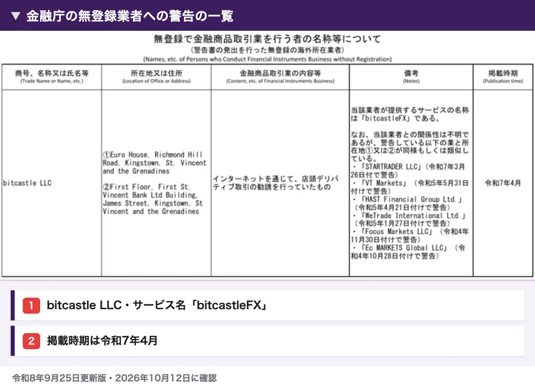535x392 pixels.
Task: Click column header 掲載時期
Action: pyautogui.click(x=503, y=73)
